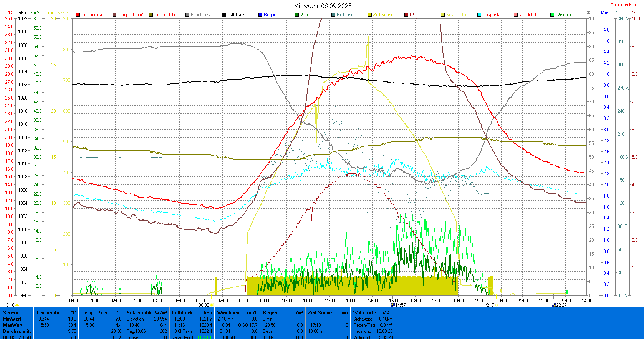Click the dark green Wind legend swatch
The image size is (644, 339).
click(297, 15)
